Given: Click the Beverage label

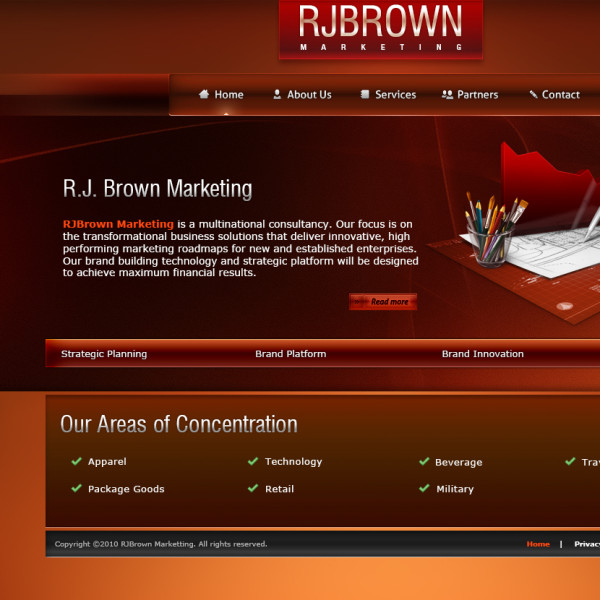Looking at the screenshot, I should coord(459,463).
